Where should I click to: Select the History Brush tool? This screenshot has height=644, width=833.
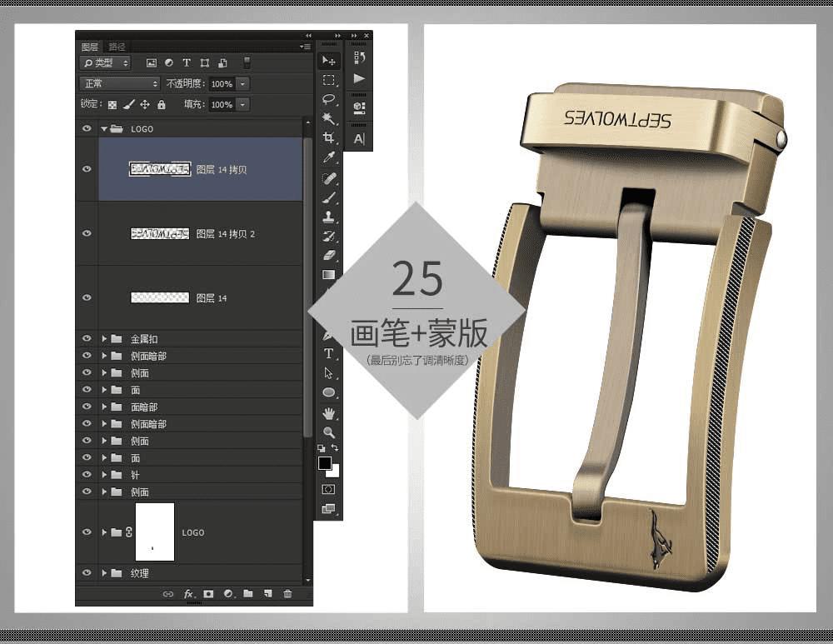pos(329,236)
